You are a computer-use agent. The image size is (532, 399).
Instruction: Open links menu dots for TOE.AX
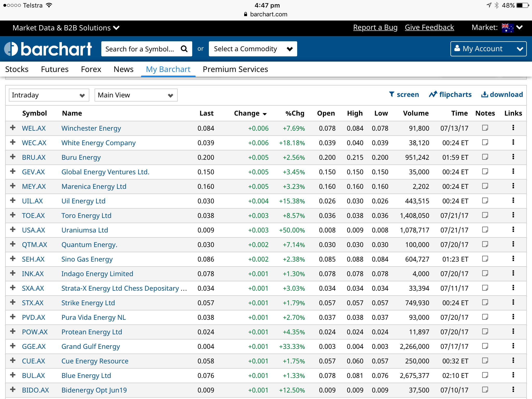[513, 215]
